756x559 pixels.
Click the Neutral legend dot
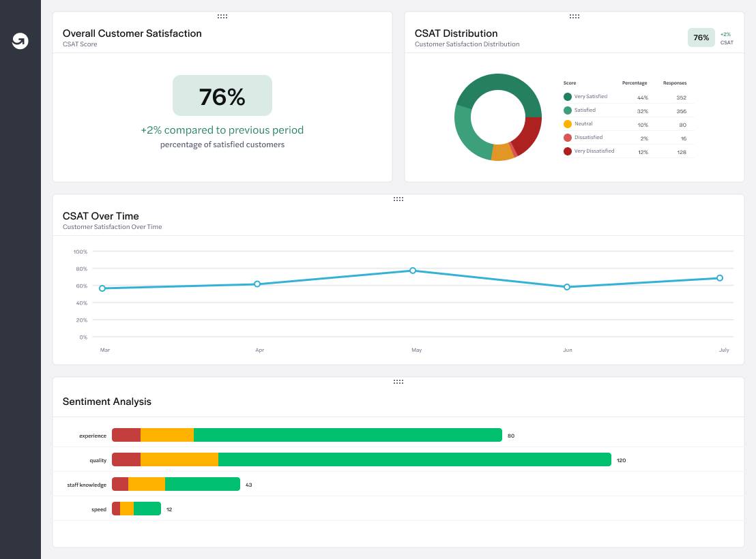point(568,124)
